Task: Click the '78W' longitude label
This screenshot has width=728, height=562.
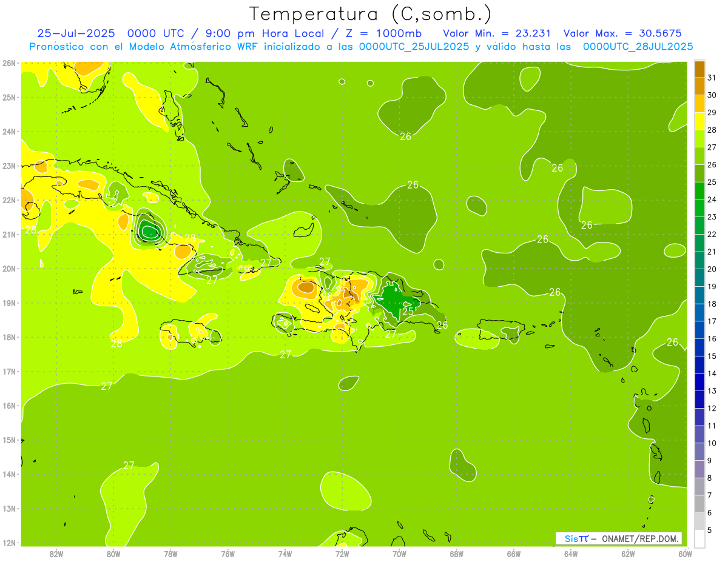Action: click(170, 554)
